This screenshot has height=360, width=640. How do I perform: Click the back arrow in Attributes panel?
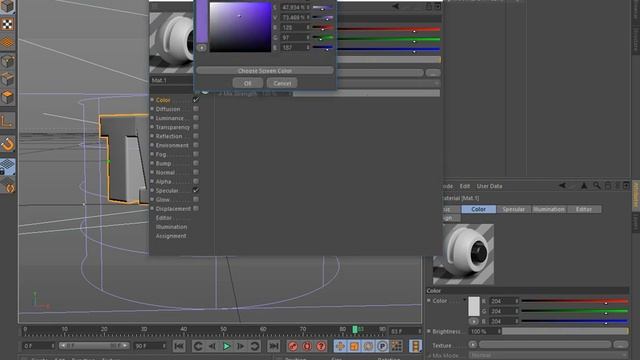562,186
